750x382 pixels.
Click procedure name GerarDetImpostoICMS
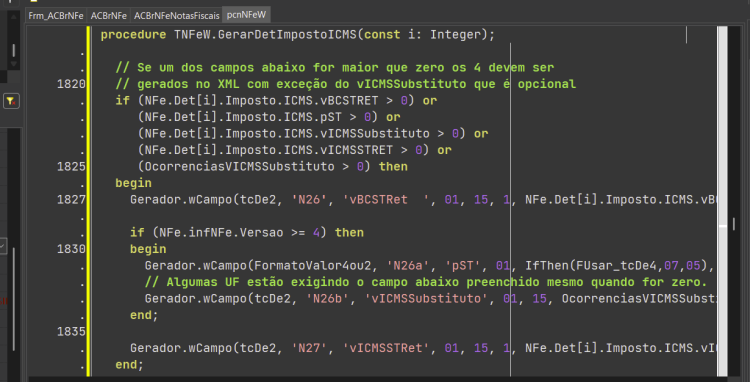[287, 35]
